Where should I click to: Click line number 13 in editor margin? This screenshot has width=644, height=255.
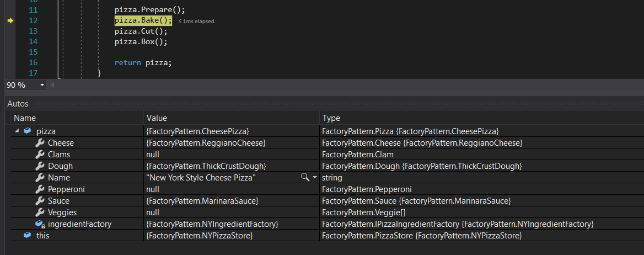[33, 31]
